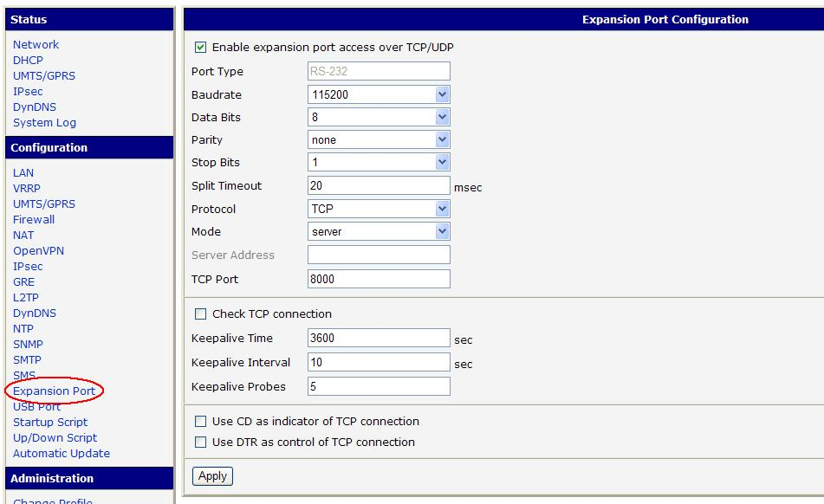Image resolution: width=824 pixels, height=504 pixels.
Task: Open the OpenVPN settings link
Action: tap(38, 251)
